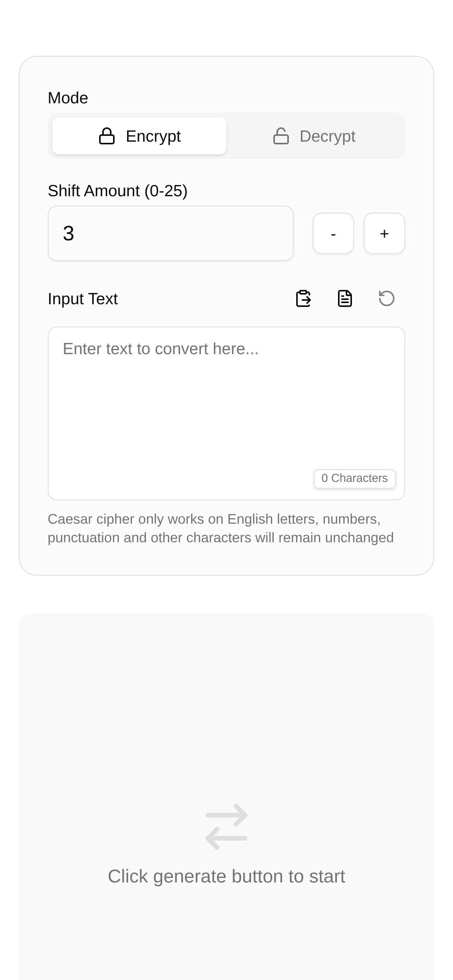Click the "Click generate button to start" text

[x=226, y=876]
